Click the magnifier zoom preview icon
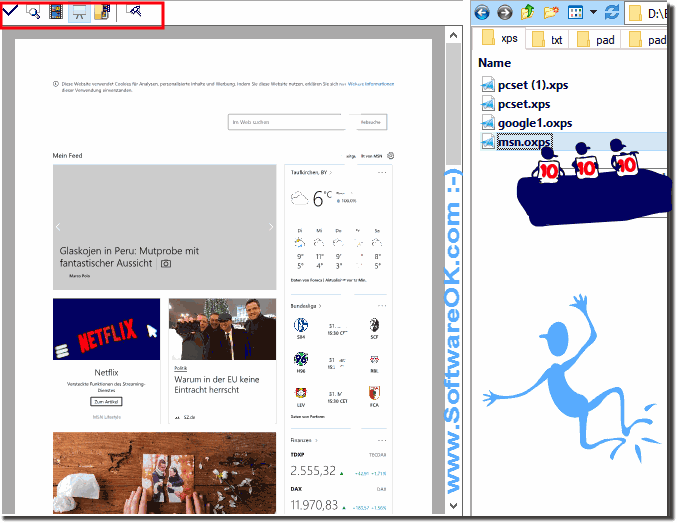The width and height of the screenshot is (677, 523). click(x=33, y=12)
